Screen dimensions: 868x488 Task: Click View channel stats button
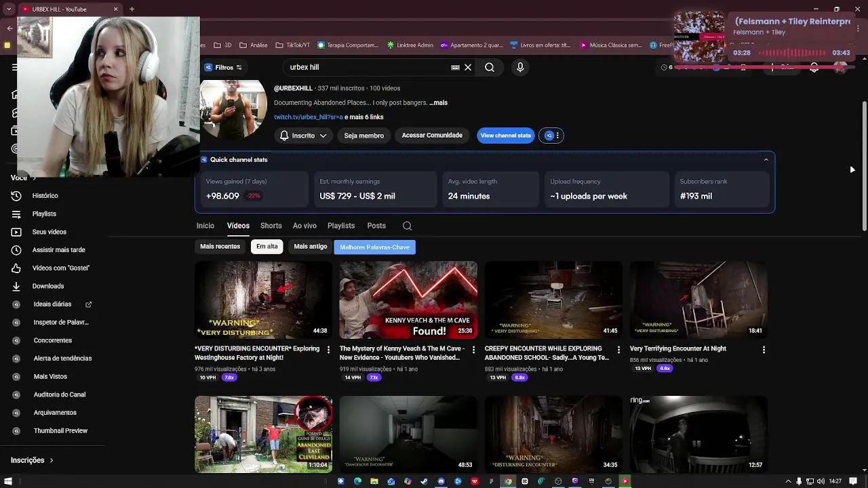point(506,136)
